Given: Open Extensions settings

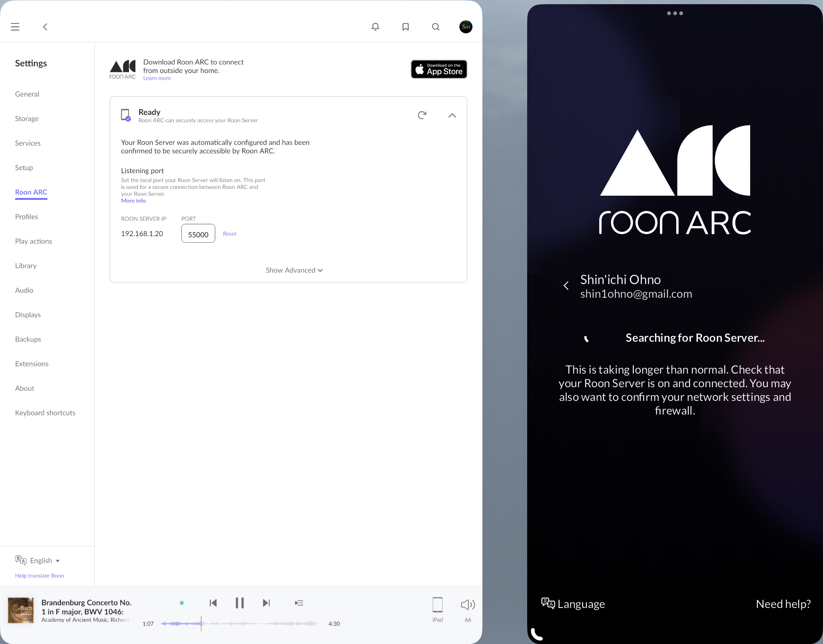Looking at the screenshot, I should (32, 364).
